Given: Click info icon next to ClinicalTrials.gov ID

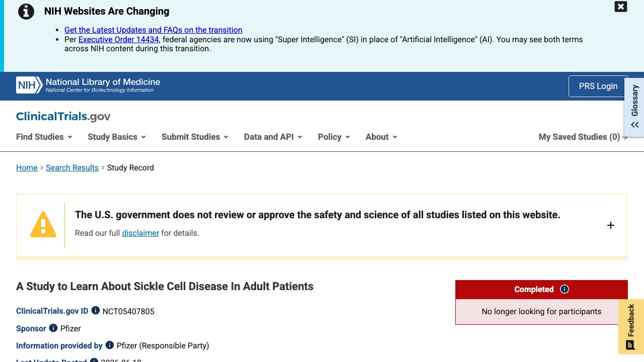Looking at the screenshot, I should point(96,311).
